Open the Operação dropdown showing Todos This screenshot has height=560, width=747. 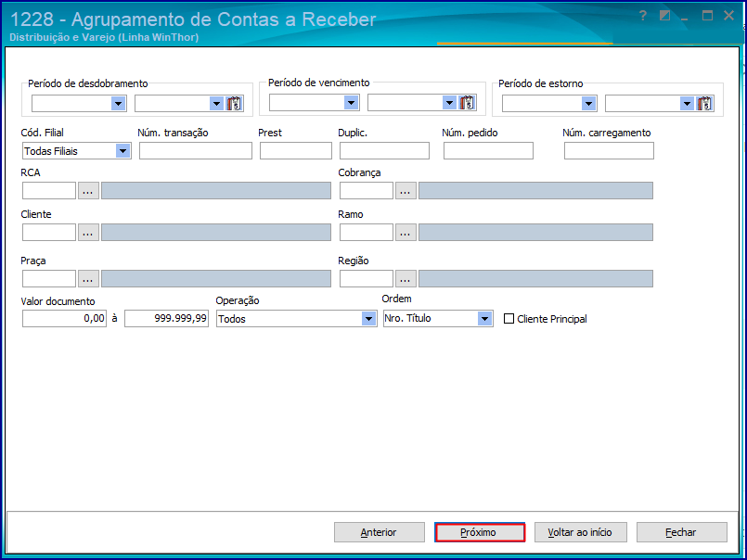(368, 319)
